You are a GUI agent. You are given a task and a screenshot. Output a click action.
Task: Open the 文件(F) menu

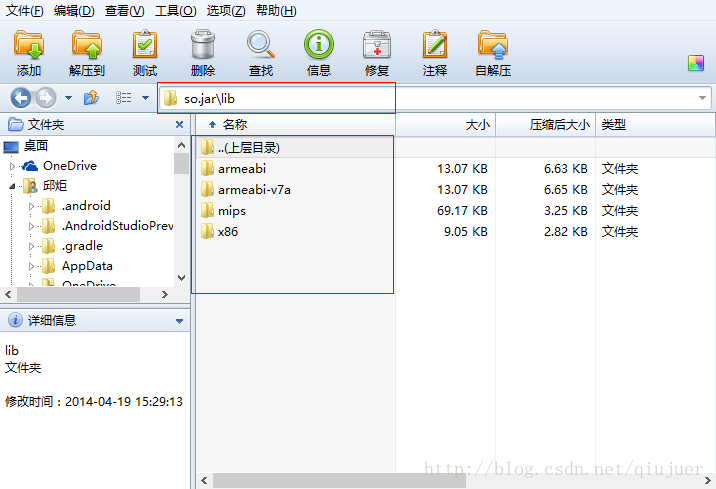click(24, 11)
